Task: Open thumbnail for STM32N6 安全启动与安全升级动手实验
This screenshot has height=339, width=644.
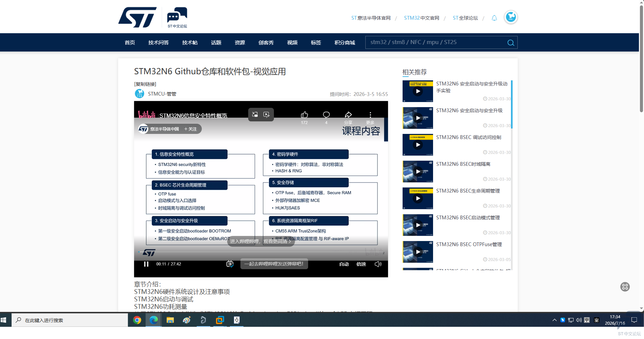Action: 418,91
